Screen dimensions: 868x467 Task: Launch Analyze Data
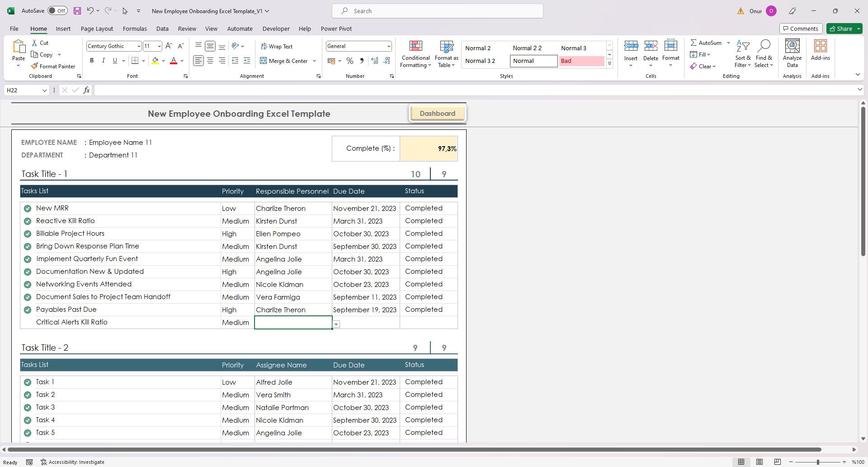tap(792, 53)
